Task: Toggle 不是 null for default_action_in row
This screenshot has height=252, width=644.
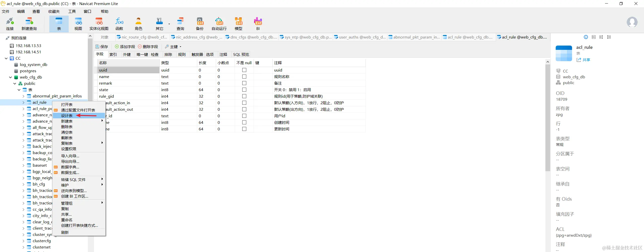Action: [x=244, y=103]
